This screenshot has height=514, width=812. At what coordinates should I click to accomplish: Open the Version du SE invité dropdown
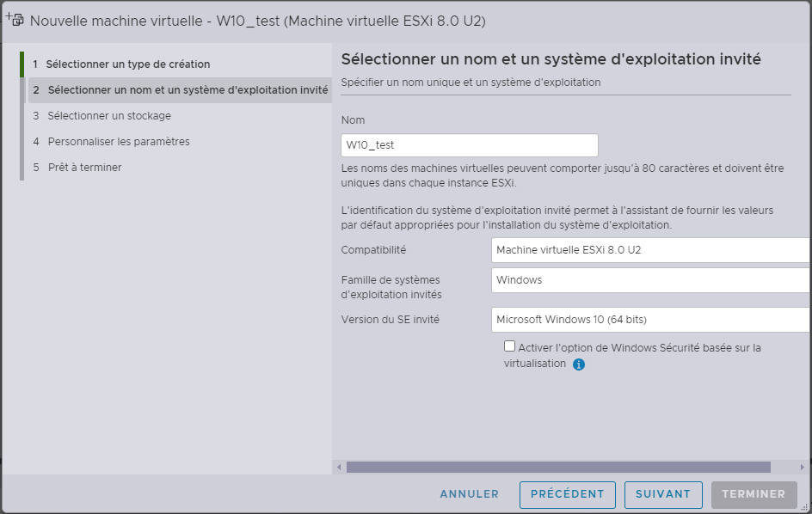pyautogui.click(x=650, y=320)
